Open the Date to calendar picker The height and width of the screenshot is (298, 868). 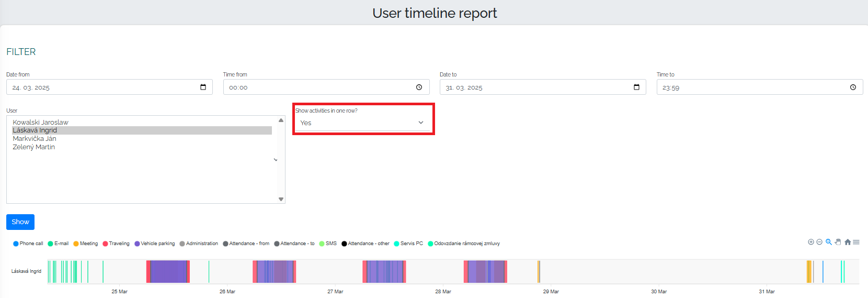[x=636, y=87]
